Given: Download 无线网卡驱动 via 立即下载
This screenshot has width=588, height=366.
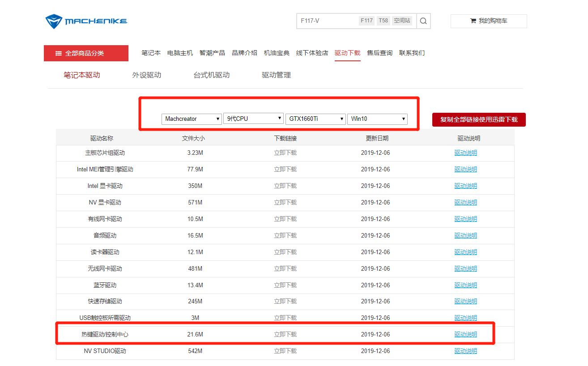Looking at the screenshot, I should tap(285, 268).
